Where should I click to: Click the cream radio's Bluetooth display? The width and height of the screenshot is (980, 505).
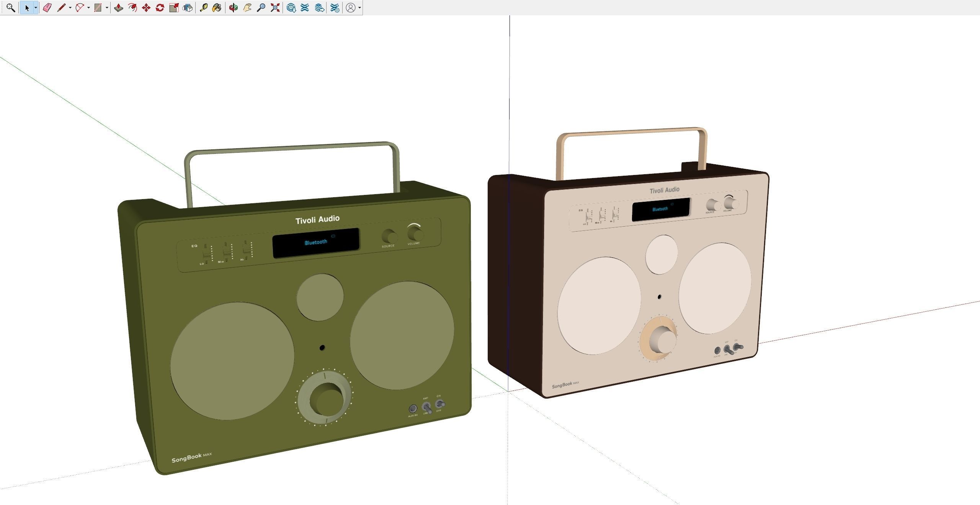click(x=661, y=209)
